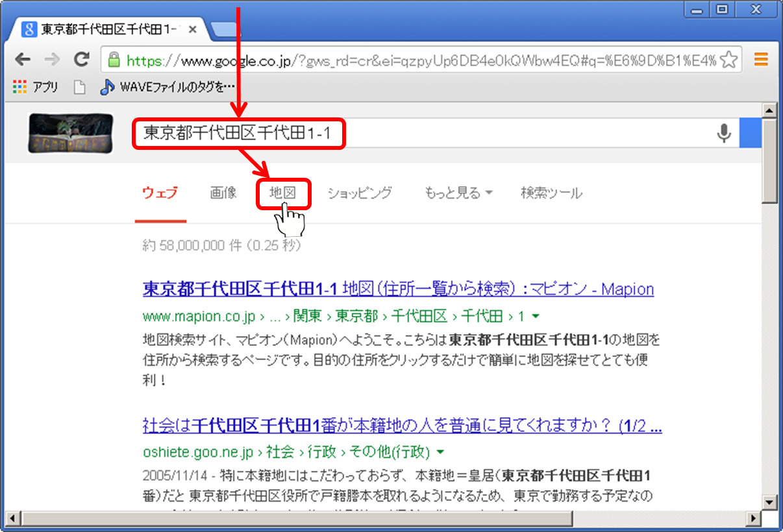Click the Google doodle logo image
The width and height of the screenshot is (783, 532).
71,134
